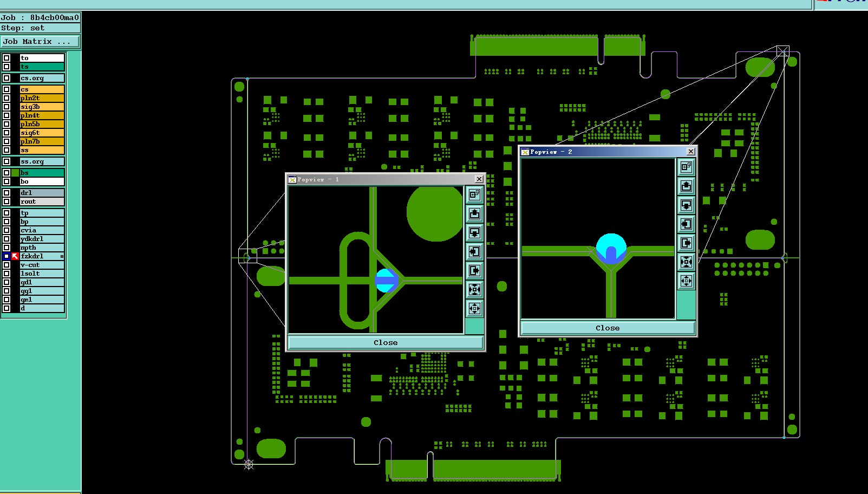Select the bp layer name
868x494 pixels.
pyautogui.click(x=42, y=222)
